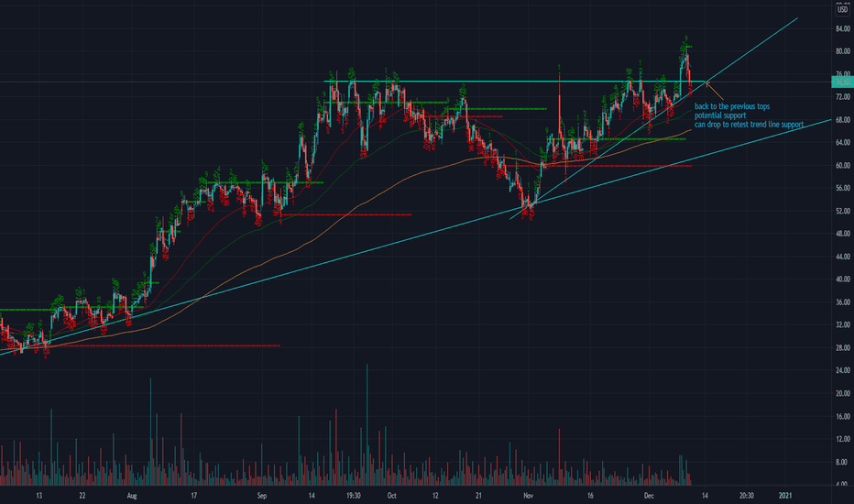Click the 17 date label on time axis
This screenshot has width=854, height=504.
click(x=194, y=496)
